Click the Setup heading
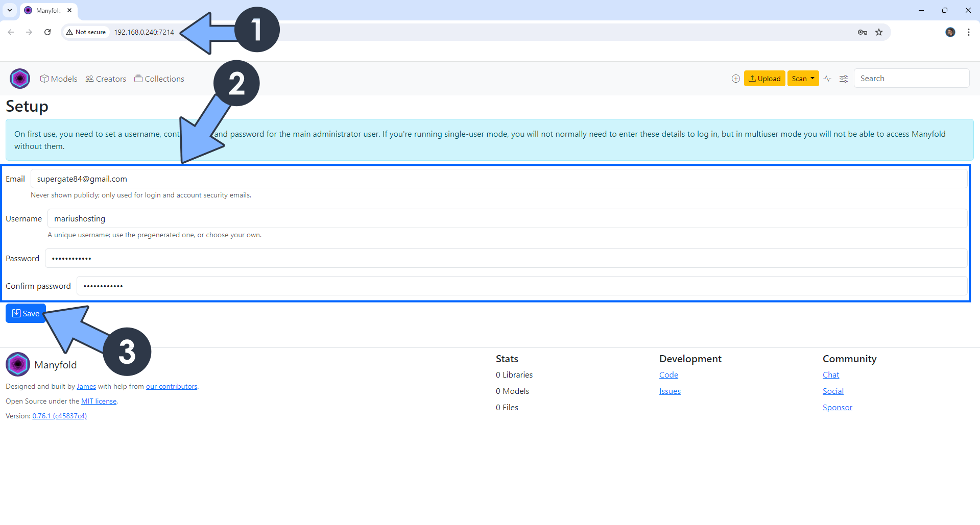 tap(27, 106)
